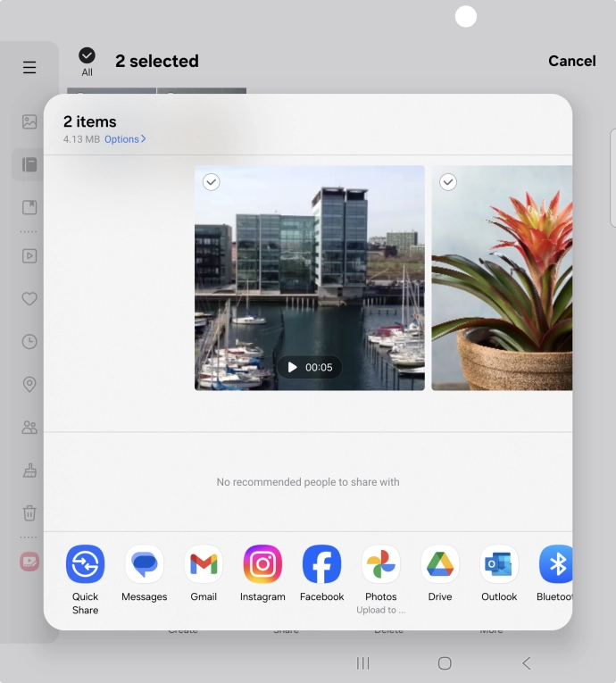The height and width of the screenshot is (683, 616).
Task: Go back using navigation arrow
Action: [527, 662]
